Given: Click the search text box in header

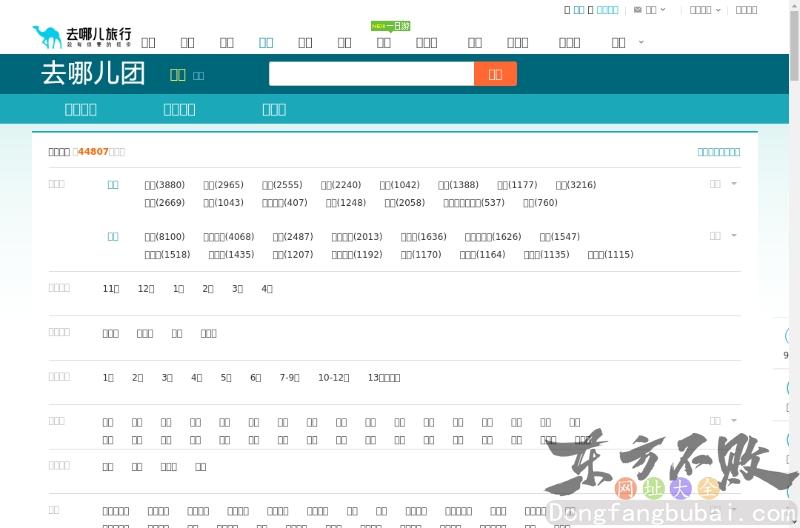Looking at the screenshot, I should [x=371, y=74].
